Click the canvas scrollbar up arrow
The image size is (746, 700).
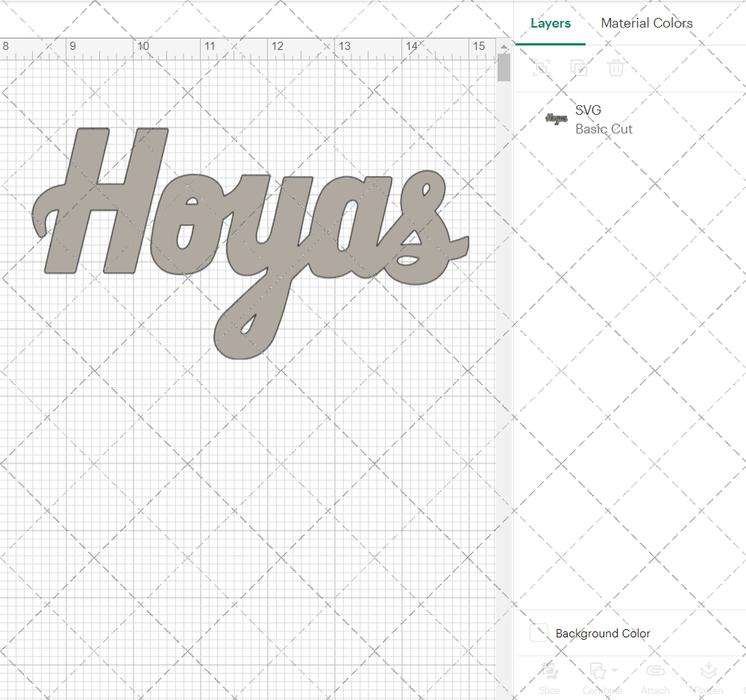504,47
